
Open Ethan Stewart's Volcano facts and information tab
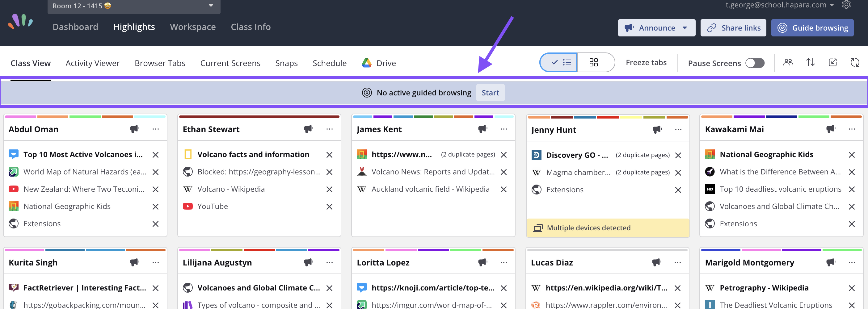pos(253,155)
